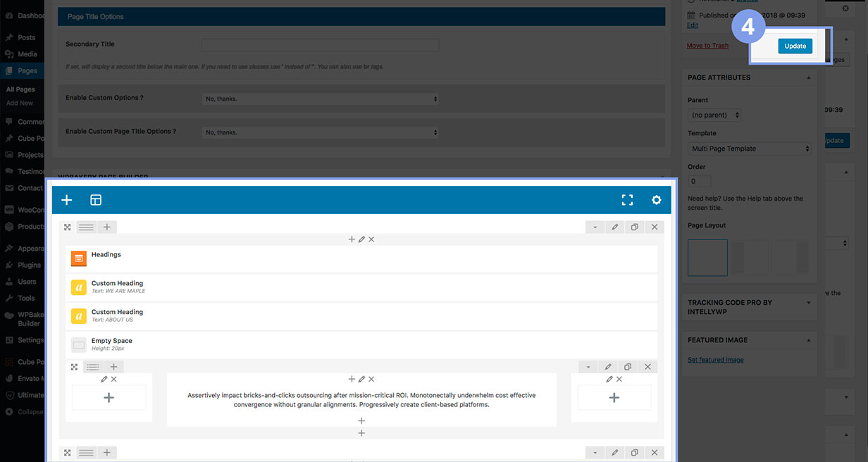Go to Plugins in the admin menu
The height and width of the screenshot is (462, 868).
coord(29,265)
